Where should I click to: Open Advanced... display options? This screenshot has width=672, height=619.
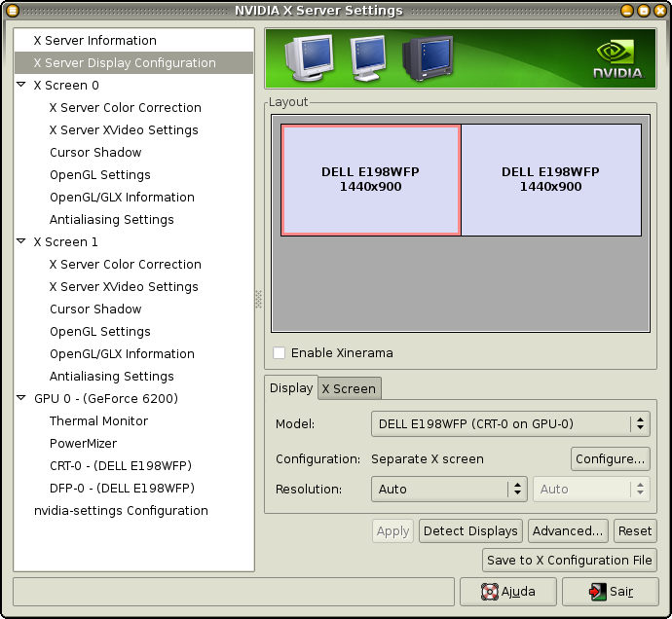568,531
